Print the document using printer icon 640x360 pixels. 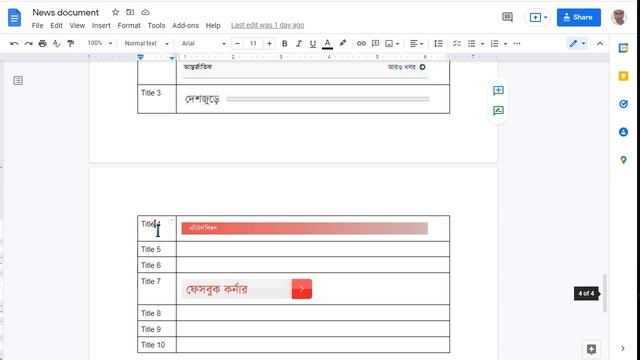click(x=42, y=43)
